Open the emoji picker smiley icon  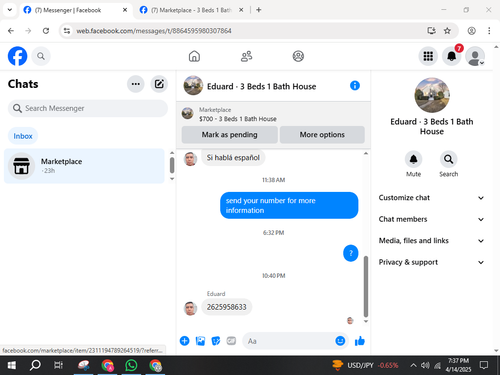coord(340,341)
